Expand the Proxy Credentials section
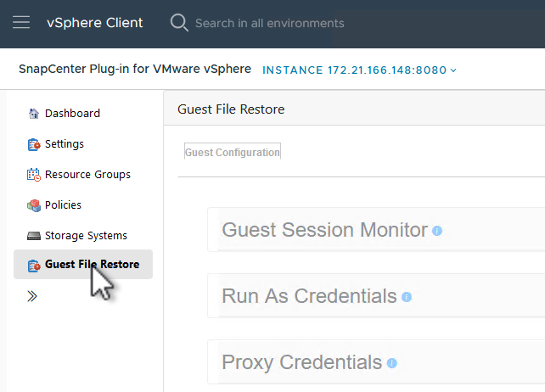Viewport: 545px width, 392px height. pos(302,362)
